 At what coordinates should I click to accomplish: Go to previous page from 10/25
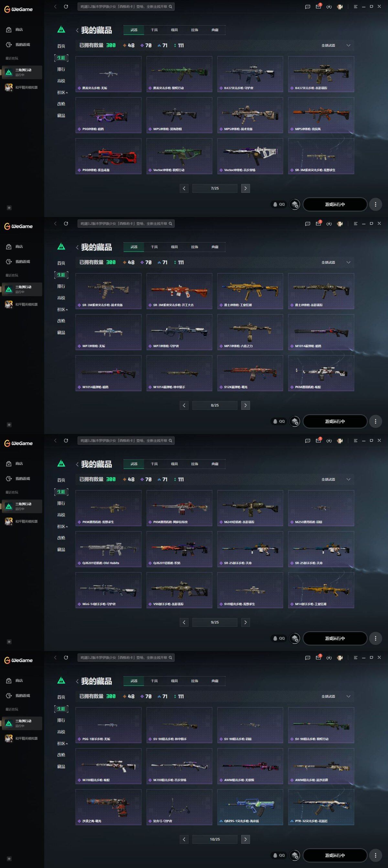tap(184, 839)
